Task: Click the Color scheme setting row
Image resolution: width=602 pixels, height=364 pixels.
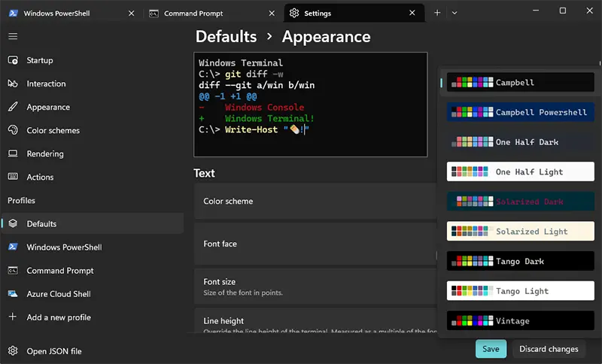Action: pyautogui.click(x=315, y=201)
